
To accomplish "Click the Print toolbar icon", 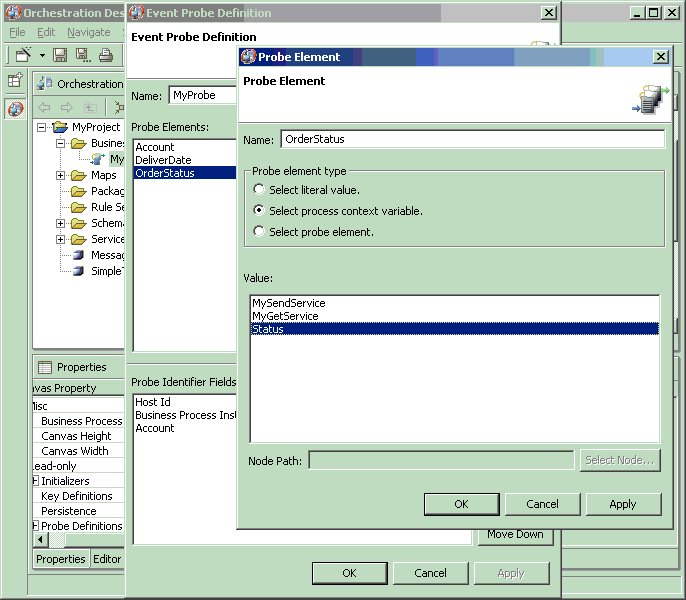I will tap(106, 55).
